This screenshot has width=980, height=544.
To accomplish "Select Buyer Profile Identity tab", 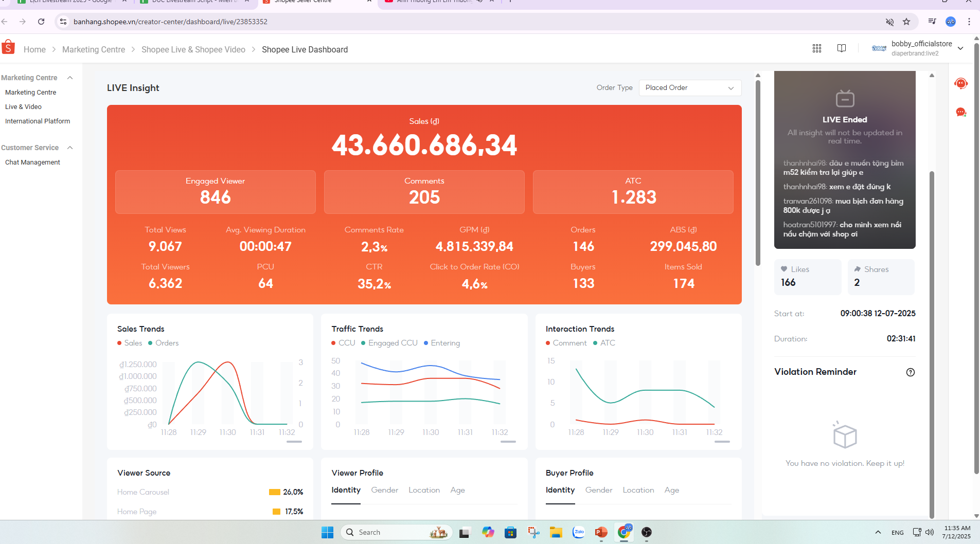I will pos(560,490).
